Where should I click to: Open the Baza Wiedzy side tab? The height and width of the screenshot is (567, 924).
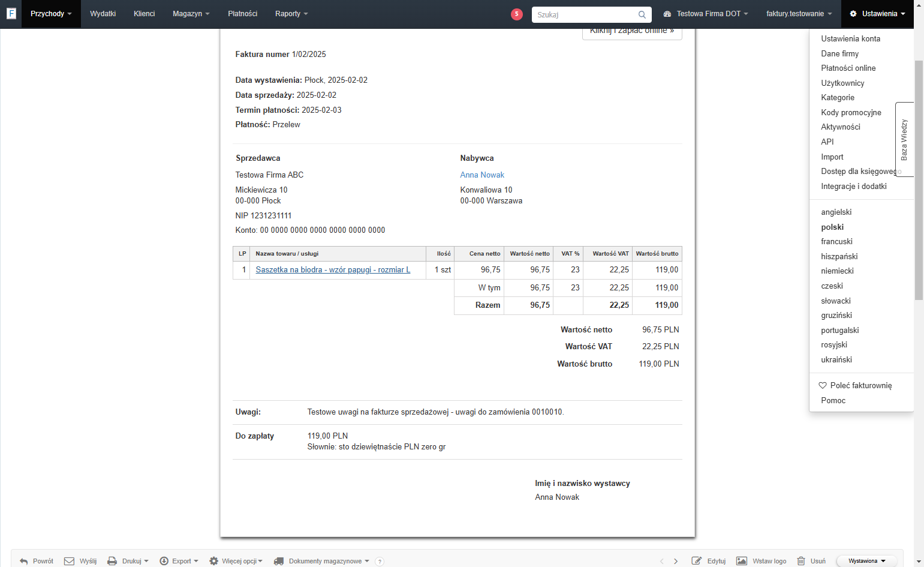click(904, 139)
